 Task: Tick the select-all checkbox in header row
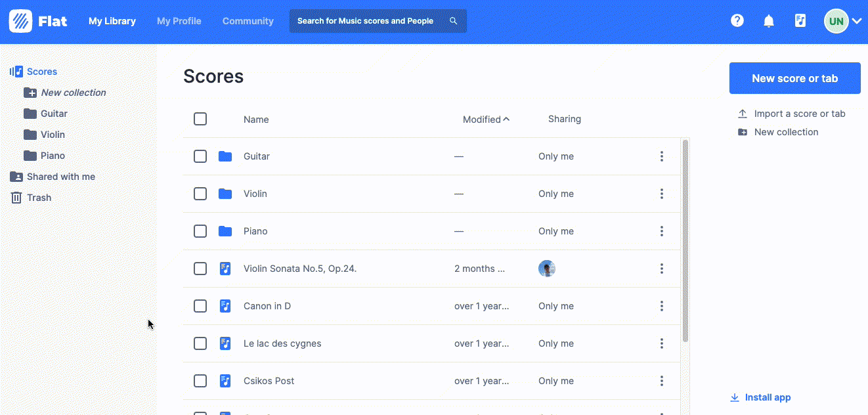[x=200, y=119]
